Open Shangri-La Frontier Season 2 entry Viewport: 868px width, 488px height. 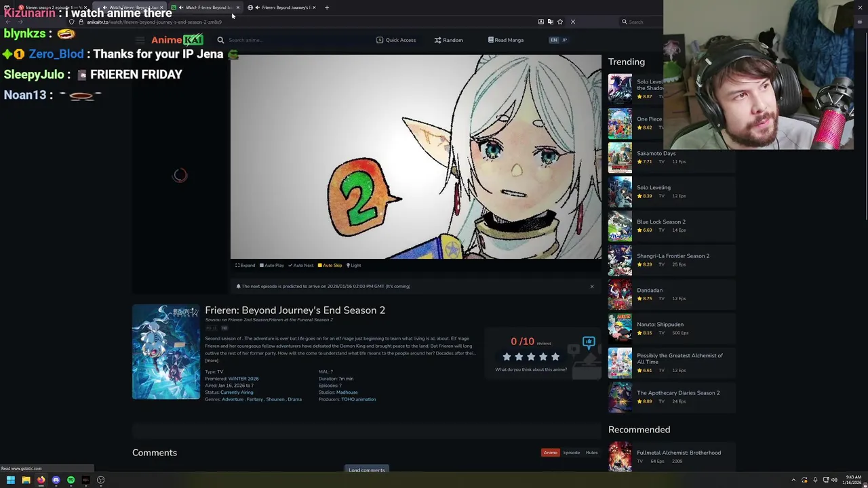[x=671, y=260]
